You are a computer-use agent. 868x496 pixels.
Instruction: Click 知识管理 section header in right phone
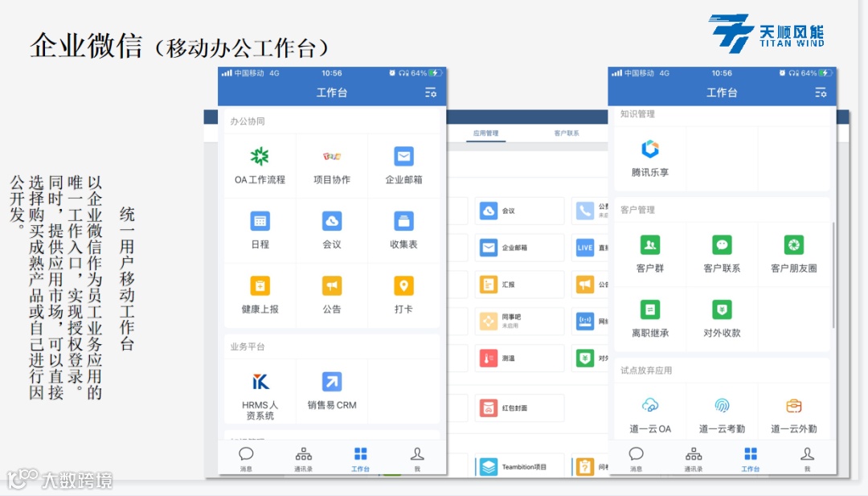tap(637, 114)
